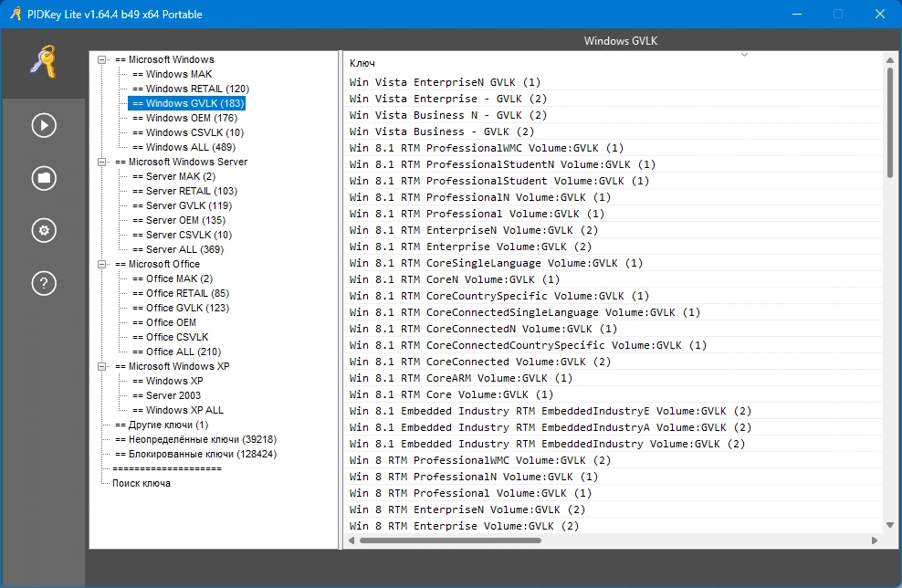Collapse the Microsoft Windows XP tree node
This screenshot has width=902, height=588.
pyautogui.click(x=102, y=366)
